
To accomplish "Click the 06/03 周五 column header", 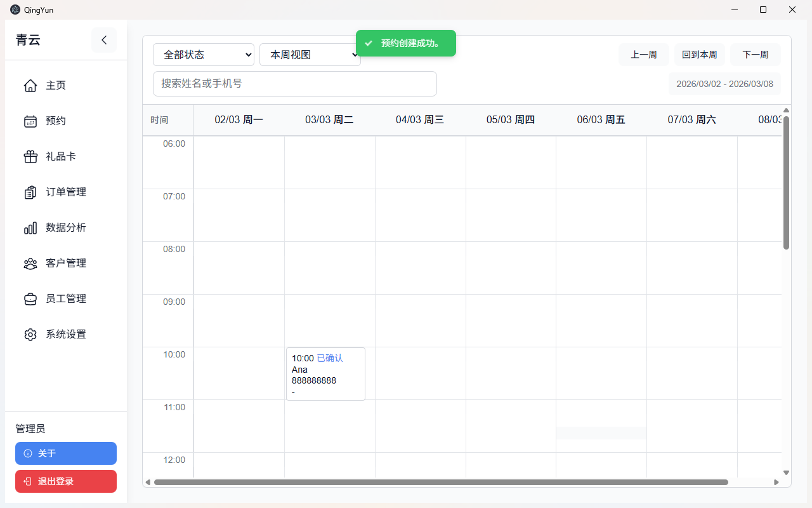I will tap(601, 120).
